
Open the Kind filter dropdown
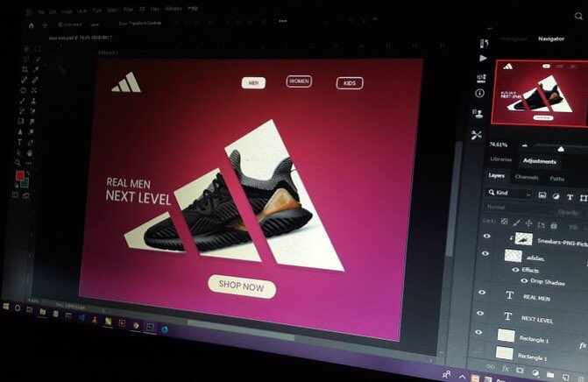click(x=508, y=193)
